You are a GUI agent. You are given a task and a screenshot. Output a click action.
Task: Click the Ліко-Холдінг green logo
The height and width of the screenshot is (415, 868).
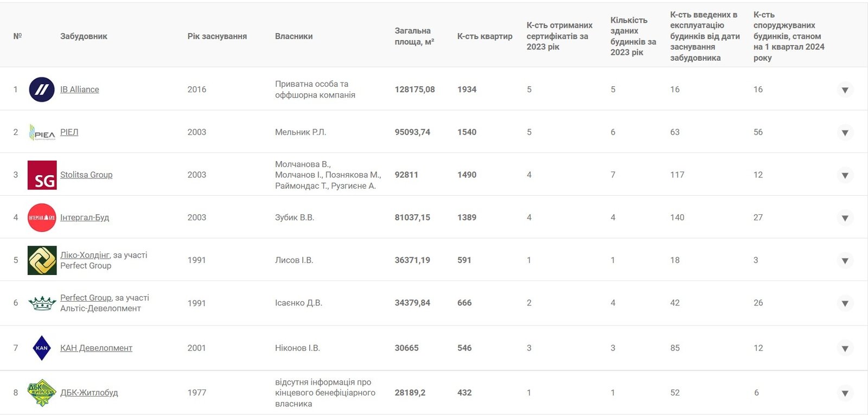[42, 260]
